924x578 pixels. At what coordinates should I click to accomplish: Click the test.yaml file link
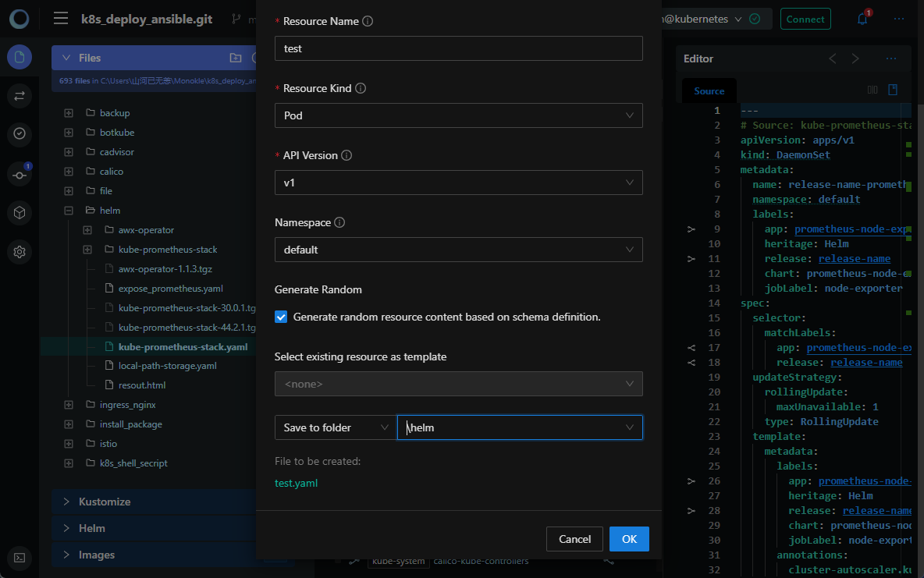coord(296,483)
